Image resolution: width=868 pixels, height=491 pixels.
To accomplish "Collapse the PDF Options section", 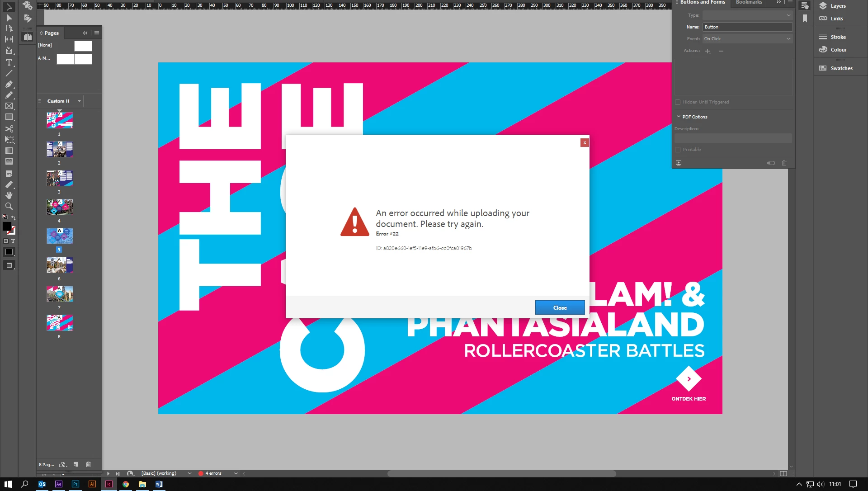I will coord(679,117).
